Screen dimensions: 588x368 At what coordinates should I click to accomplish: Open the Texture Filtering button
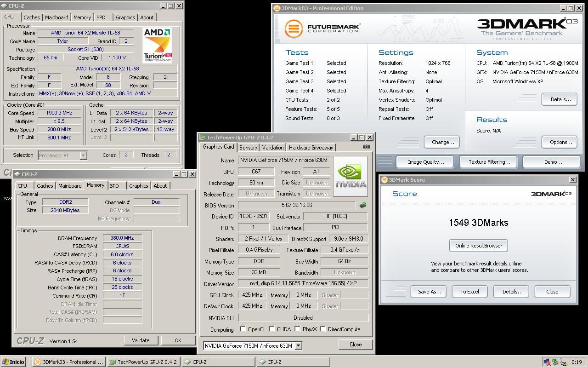[489, 162]
